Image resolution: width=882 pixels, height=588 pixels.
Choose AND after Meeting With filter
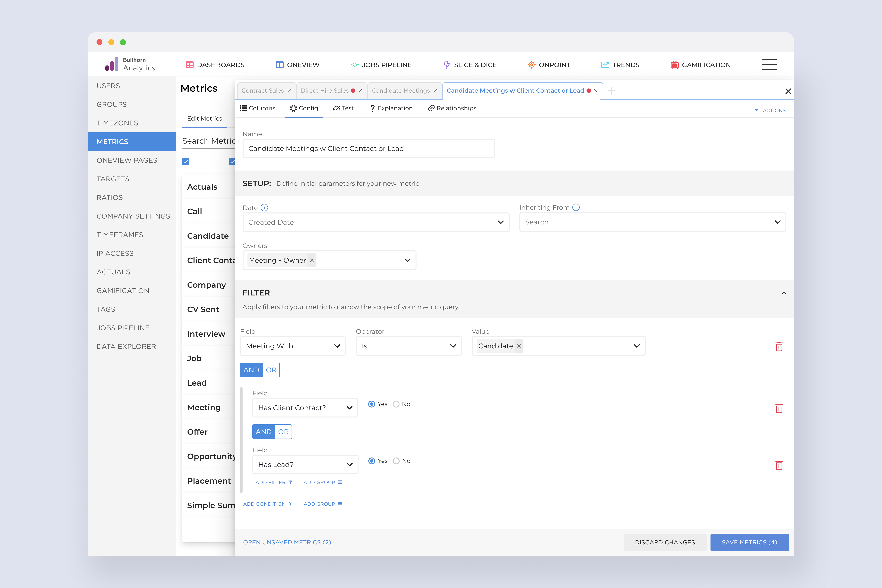pyautogui.click(x=251, y=370)
